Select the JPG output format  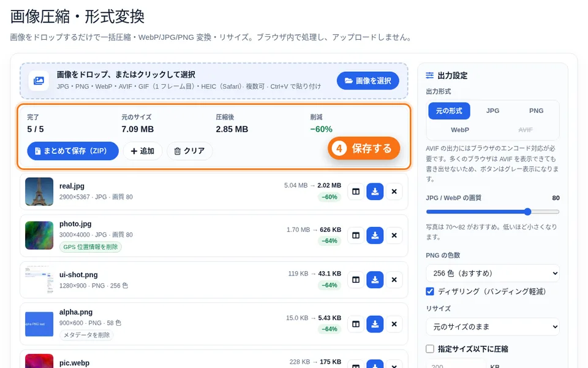[492, 111]
